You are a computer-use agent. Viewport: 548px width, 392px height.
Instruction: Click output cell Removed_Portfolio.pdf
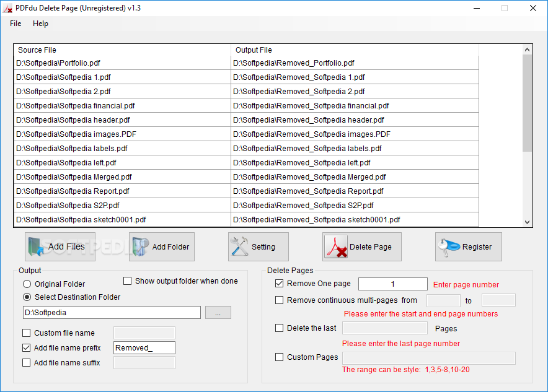[x=355, y=63]
